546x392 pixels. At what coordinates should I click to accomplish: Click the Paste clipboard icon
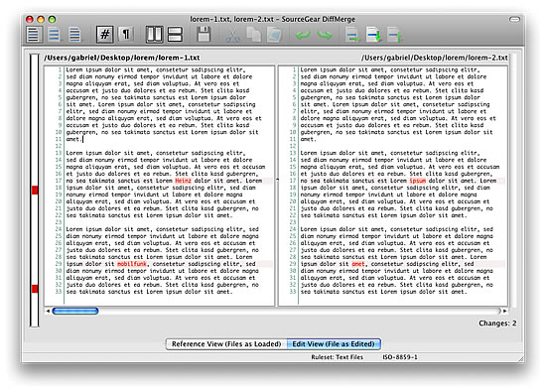click(274, 35)
